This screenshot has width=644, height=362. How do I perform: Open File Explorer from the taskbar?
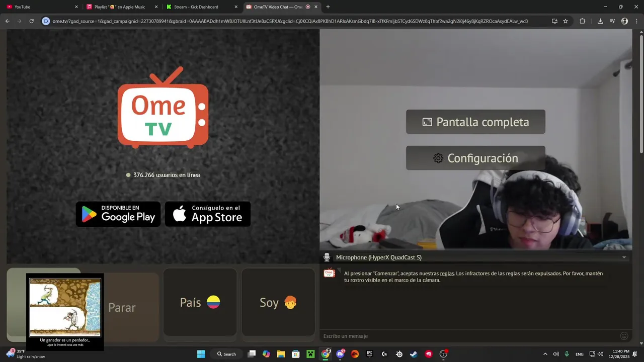(281, 354)
